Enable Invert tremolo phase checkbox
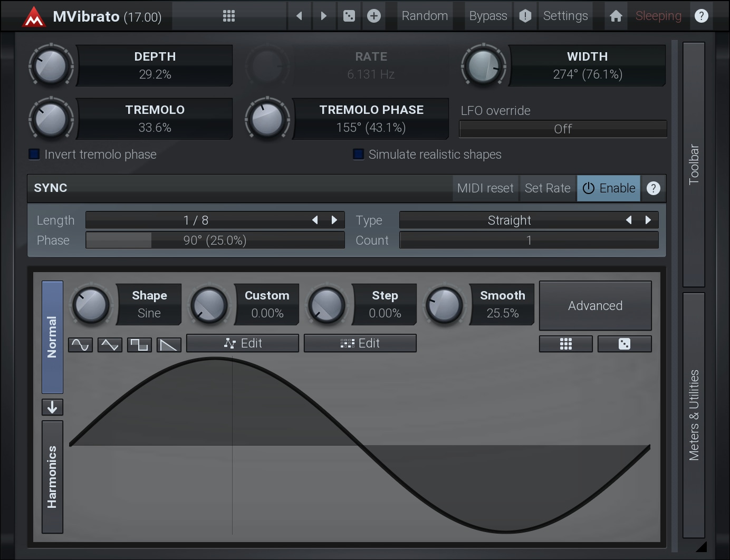The image size is (730, 560). pyautogui.click(x=34, y=155)
